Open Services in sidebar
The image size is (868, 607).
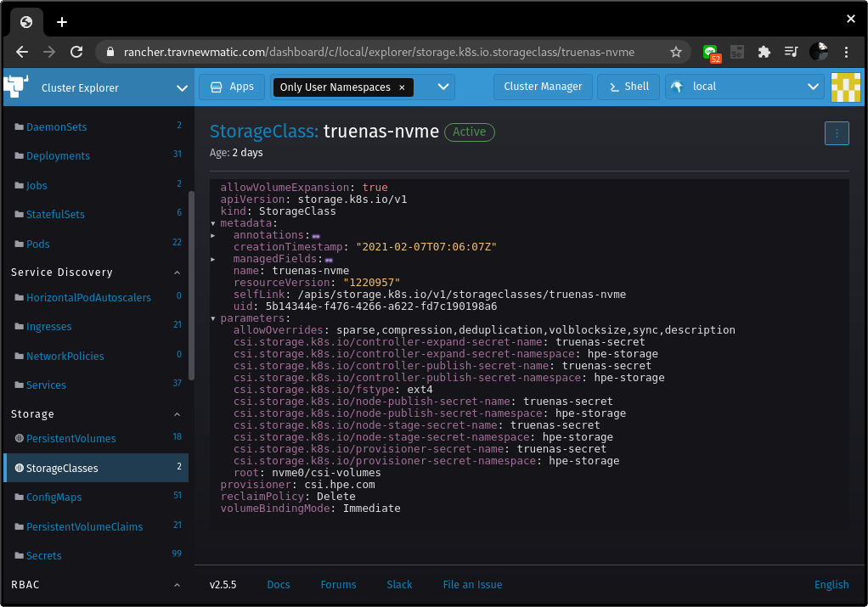(x=46, y=385)
